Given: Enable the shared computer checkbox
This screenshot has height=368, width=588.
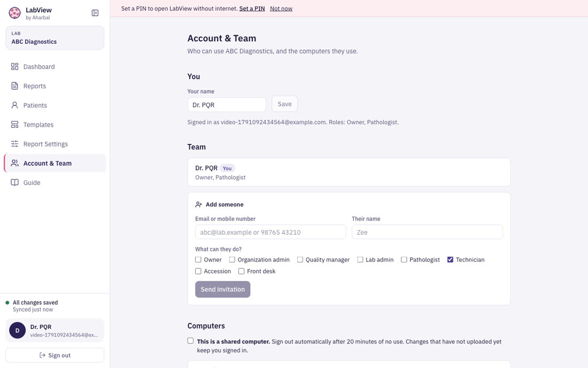Looking at the screenshot, I should coord(190,341).
